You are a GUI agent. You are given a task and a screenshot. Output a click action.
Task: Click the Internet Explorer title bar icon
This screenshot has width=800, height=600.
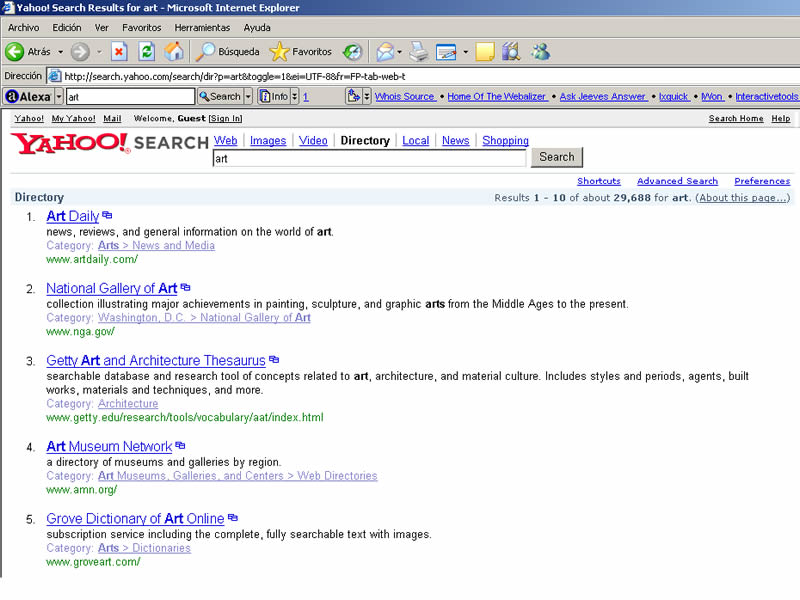point(8,7)
